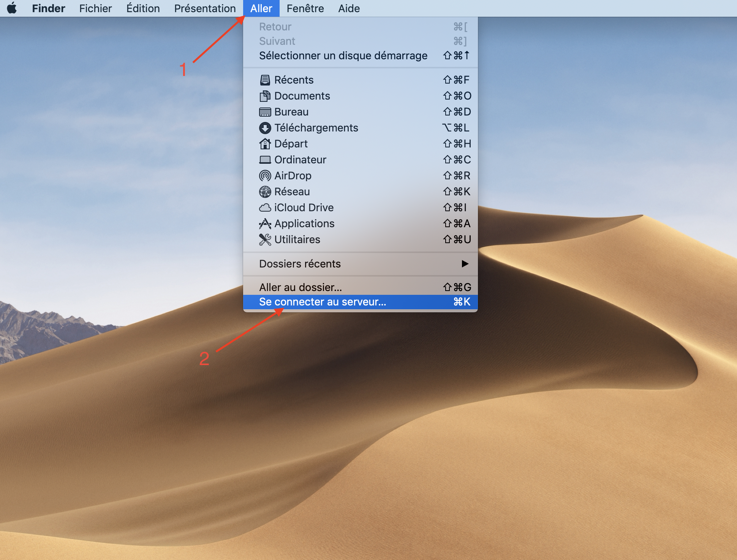Open the Aide menu
Viewport: 737px width, 560px height.
coord(349,8)
